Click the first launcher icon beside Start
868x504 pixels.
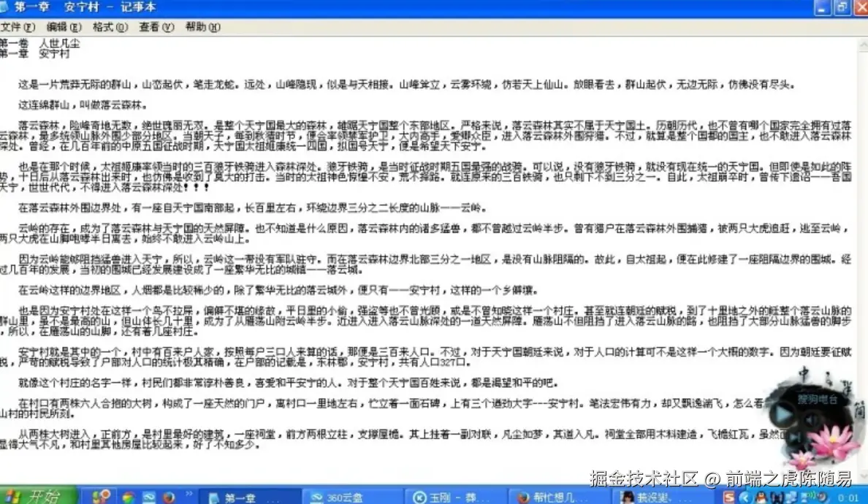click(99, 497)
